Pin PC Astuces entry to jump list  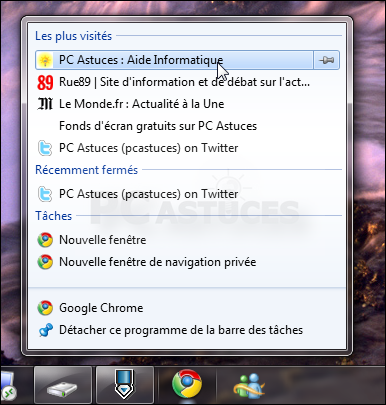[x=326, y=60]
